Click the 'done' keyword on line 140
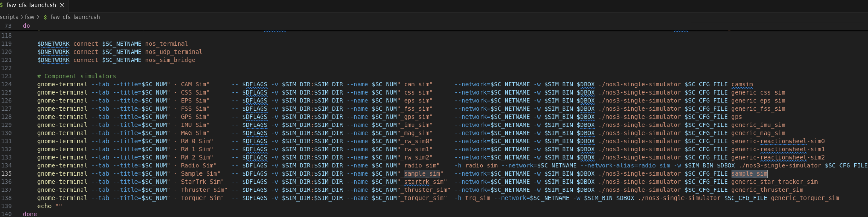Viewport: 868px width, 217px height. click(30, 214)
